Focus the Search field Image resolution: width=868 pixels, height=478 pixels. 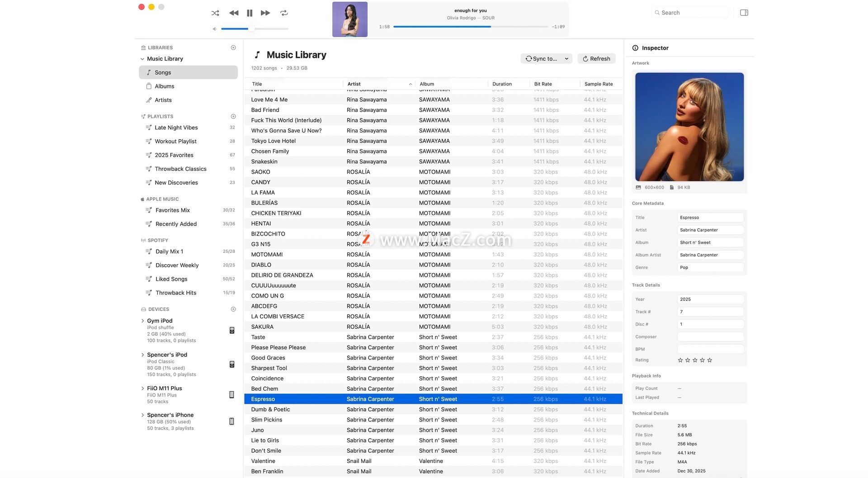click(690, 13)
